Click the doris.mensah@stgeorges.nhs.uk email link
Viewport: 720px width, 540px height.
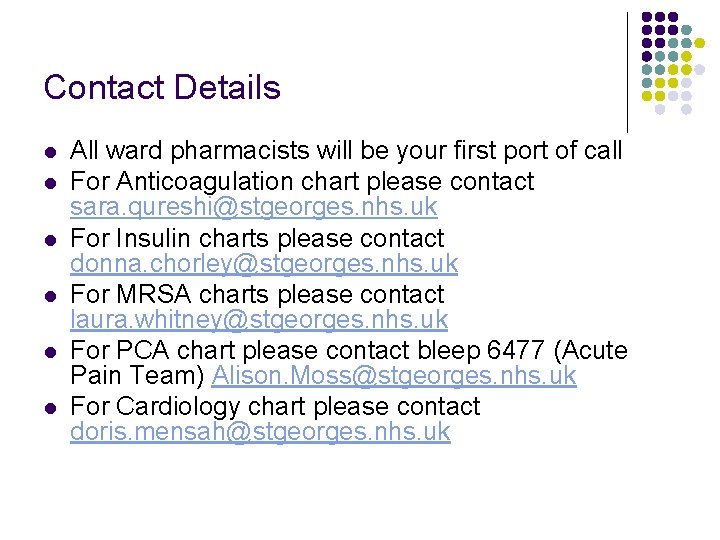(x=260, y=432)
